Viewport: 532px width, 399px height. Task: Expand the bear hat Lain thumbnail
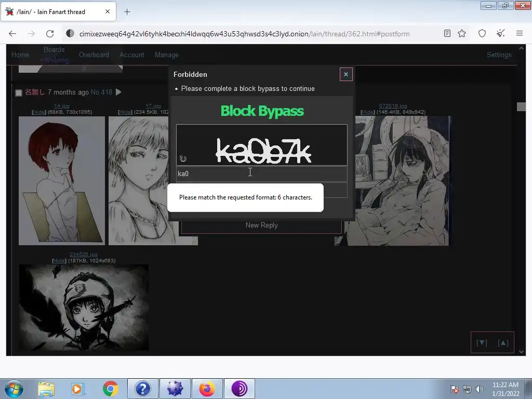click(x=84, y=308)
